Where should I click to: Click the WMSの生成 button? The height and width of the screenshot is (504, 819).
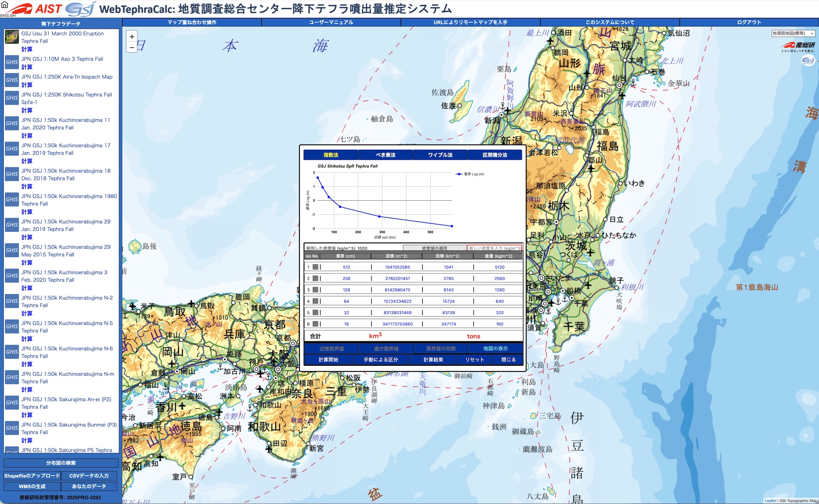click(32, 486)
